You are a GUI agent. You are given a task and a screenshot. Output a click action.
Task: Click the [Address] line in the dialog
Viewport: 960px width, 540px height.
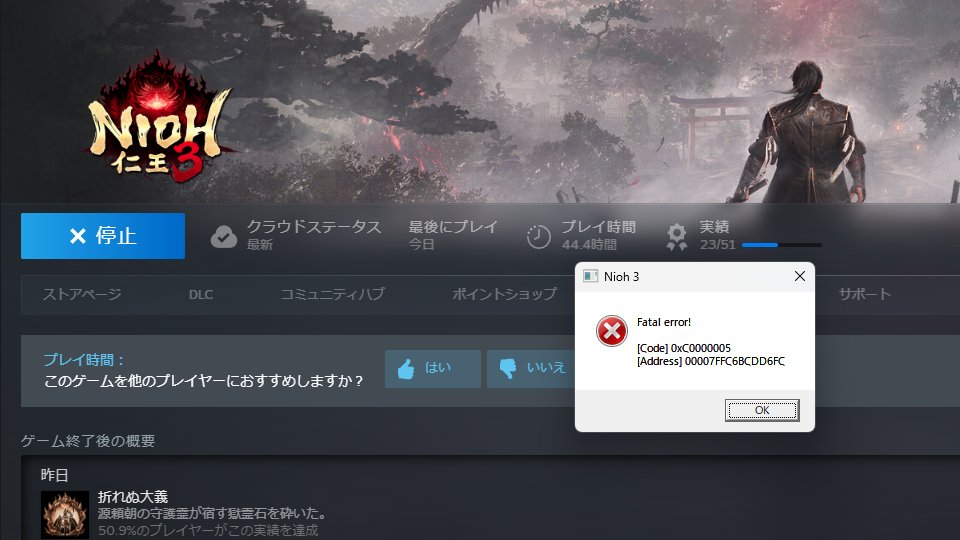[711, 361]
